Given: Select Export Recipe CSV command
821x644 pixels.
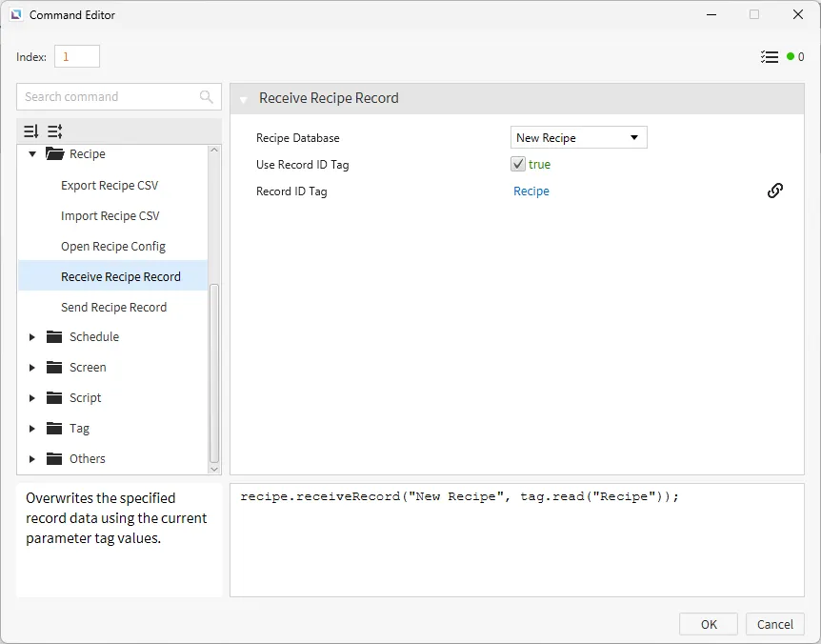Looking at the screenshot, I should pyautogui.click(x=110, y=186).
